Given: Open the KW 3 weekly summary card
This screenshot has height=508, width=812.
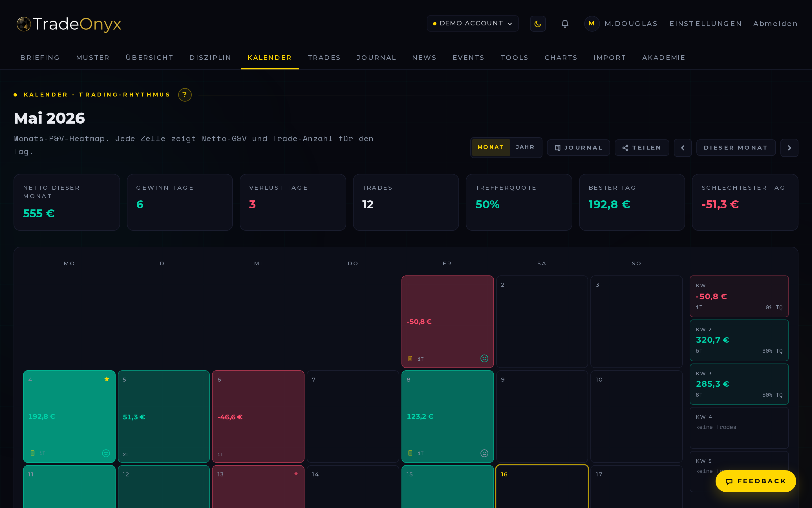Looking at the screenshot, I should click(739, 384).
